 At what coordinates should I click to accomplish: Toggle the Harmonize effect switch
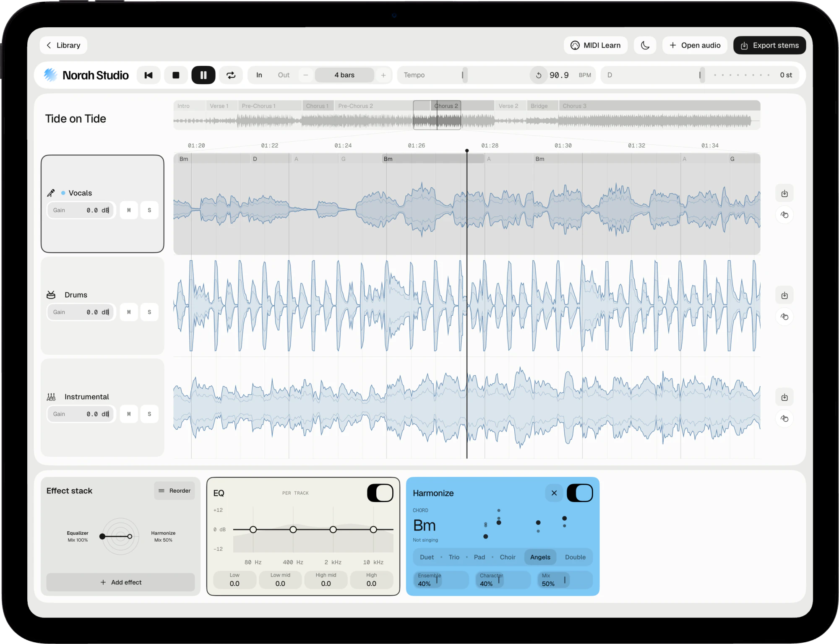(580, 493)
